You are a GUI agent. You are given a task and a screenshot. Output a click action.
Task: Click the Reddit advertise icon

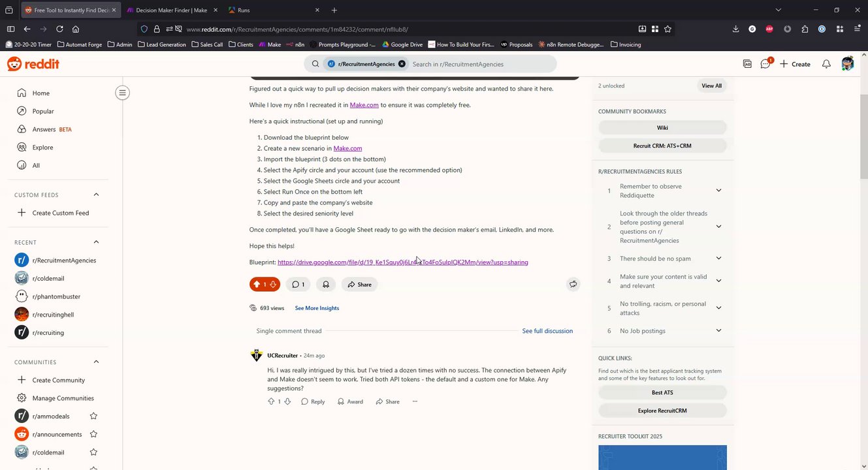747,64
